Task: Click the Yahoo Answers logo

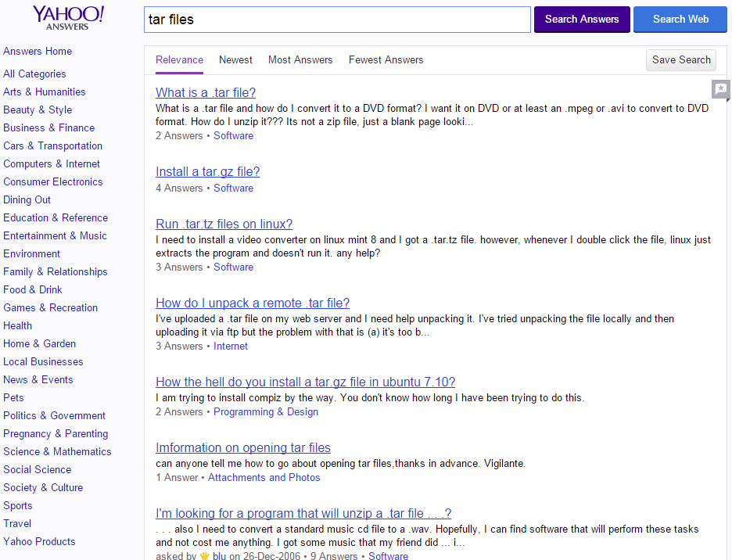Action: click(68, 18)
